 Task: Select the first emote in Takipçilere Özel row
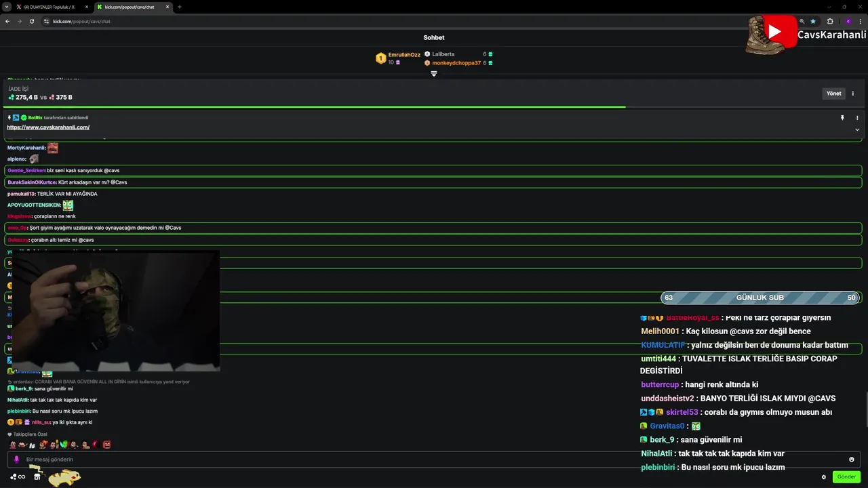click(12, 445)
